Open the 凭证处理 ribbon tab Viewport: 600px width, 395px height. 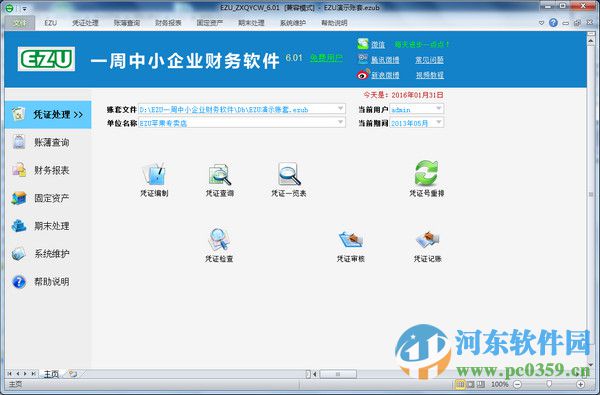(x=85, y=23)
